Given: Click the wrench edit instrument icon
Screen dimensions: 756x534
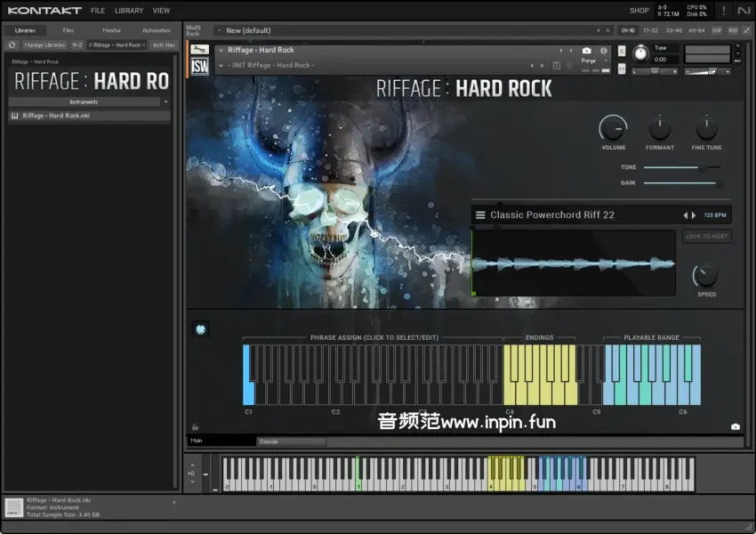Looking at the screenshot, I should coord(200,50).
